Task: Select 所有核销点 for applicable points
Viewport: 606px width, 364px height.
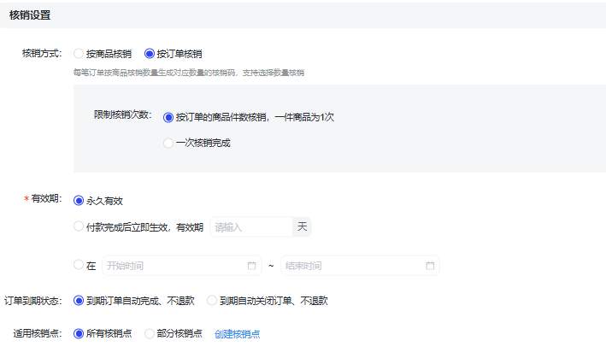Action: [79, 333]
